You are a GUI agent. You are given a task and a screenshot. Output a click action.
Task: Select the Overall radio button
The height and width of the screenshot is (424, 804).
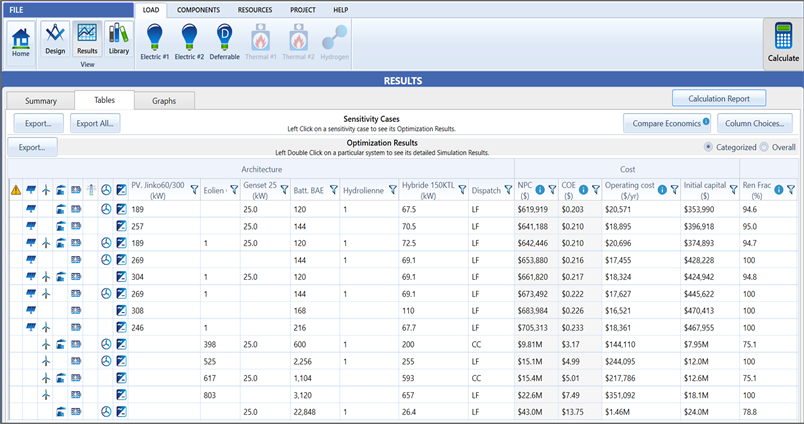click(763, 147)
